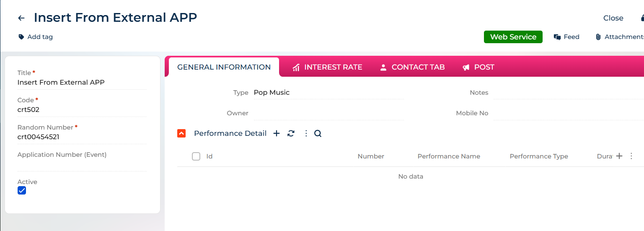644x231 pixels.
Task: Switch to the INTEREST RATE tab
Action: coord(327,67)
